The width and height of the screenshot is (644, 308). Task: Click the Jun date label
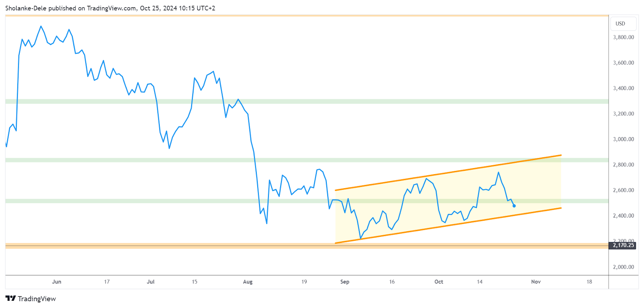click(57, 282)
